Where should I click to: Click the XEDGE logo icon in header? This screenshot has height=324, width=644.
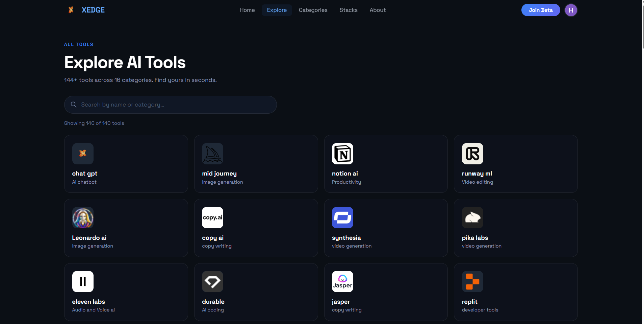click(71, 10)
